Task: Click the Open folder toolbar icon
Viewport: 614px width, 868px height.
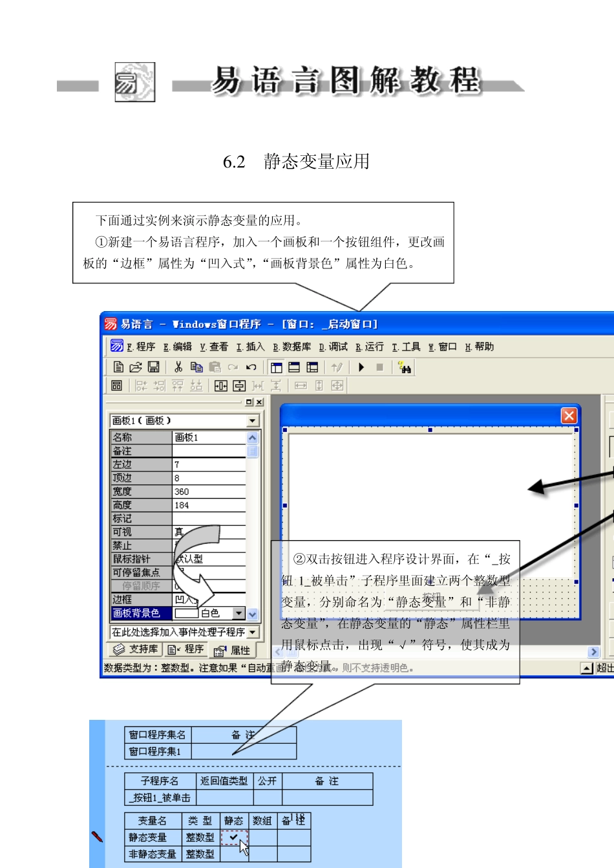Action: pos(136,367)
